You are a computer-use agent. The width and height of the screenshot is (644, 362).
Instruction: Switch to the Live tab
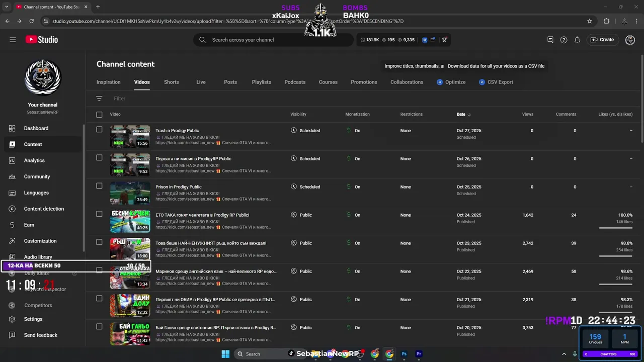pos(201,82)
